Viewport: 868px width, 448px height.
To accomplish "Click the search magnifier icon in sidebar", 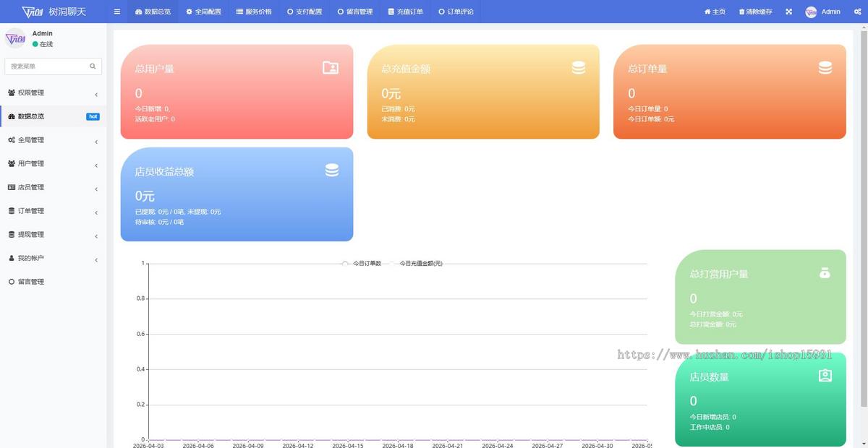I will pos(93,66).
